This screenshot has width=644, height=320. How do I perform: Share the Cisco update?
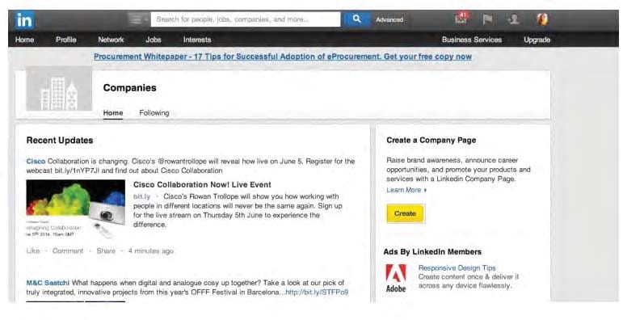coord(106,251)
